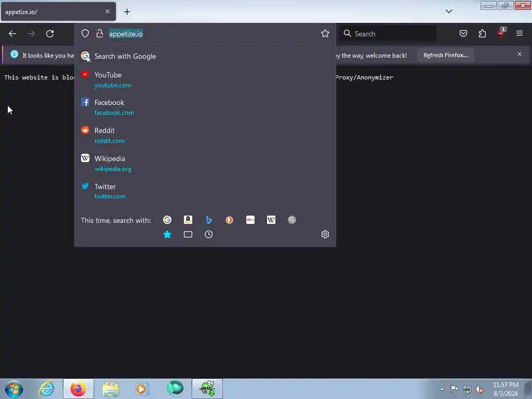The image size is (532, 399).
Task: Select the gray magnifier search engine icon
Action: (292, 220)
